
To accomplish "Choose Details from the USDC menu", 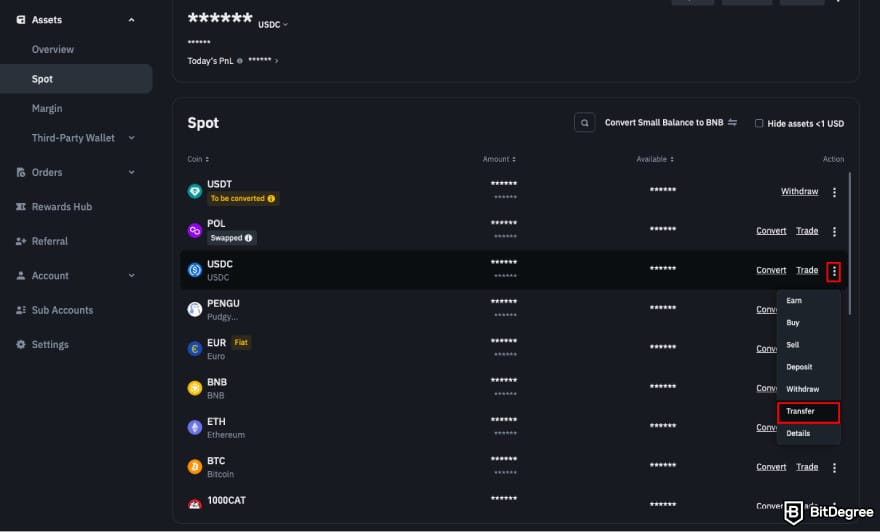I will coord(798,433).
